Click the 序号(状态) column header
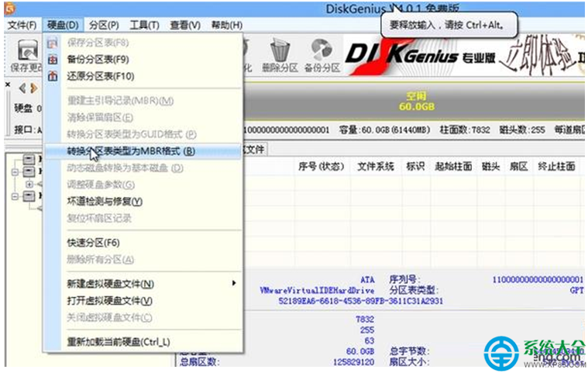Viewport: 588px width, 373px height. coord(321,167)
